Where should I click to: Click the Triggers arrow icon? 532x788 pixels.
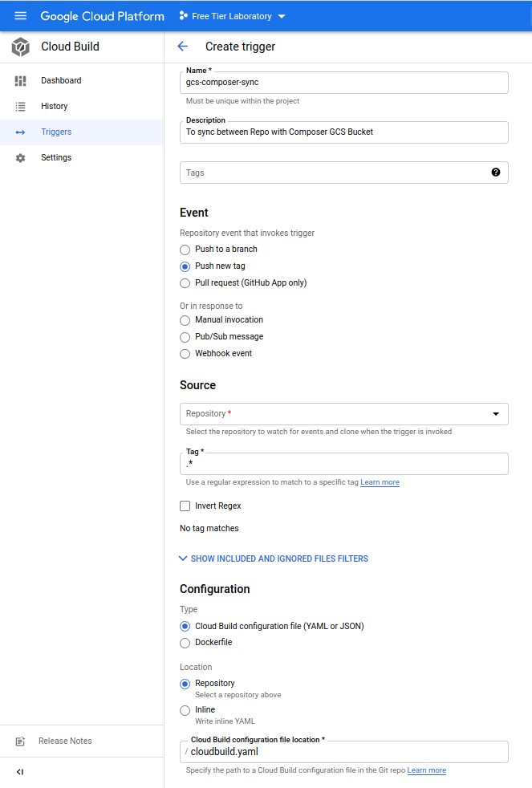(21, 132)
